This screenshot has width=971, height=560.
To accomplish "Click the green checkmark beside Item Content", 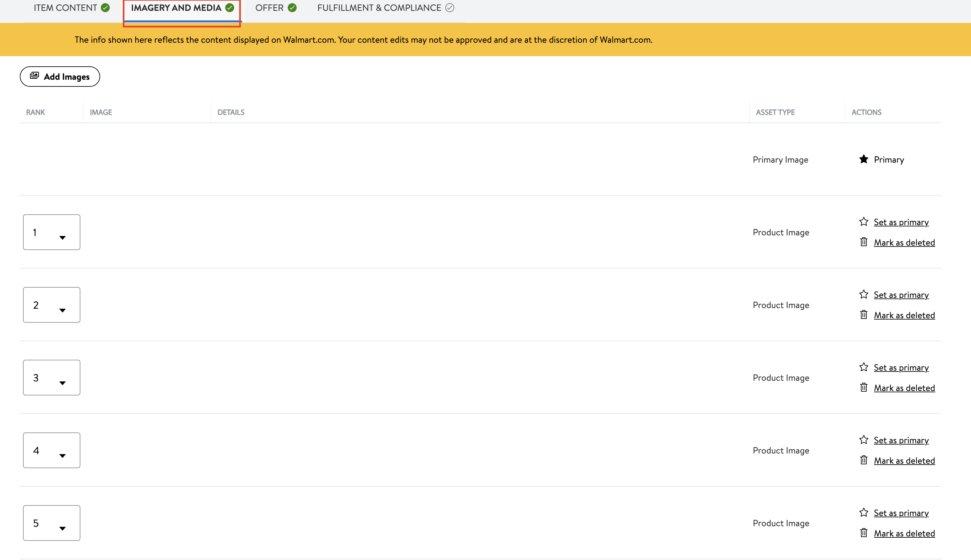I will (105, 8).
